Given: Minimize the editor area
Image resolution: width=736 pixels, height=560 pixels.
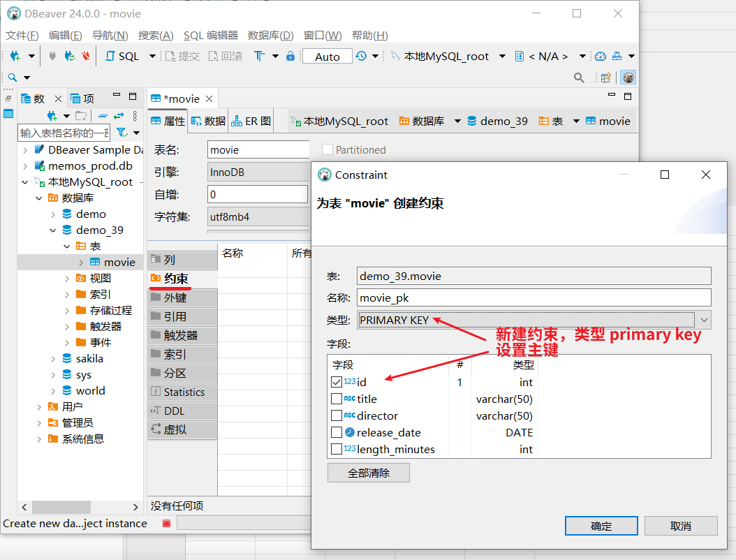Looking at the screenshot, I should point(612,95).
